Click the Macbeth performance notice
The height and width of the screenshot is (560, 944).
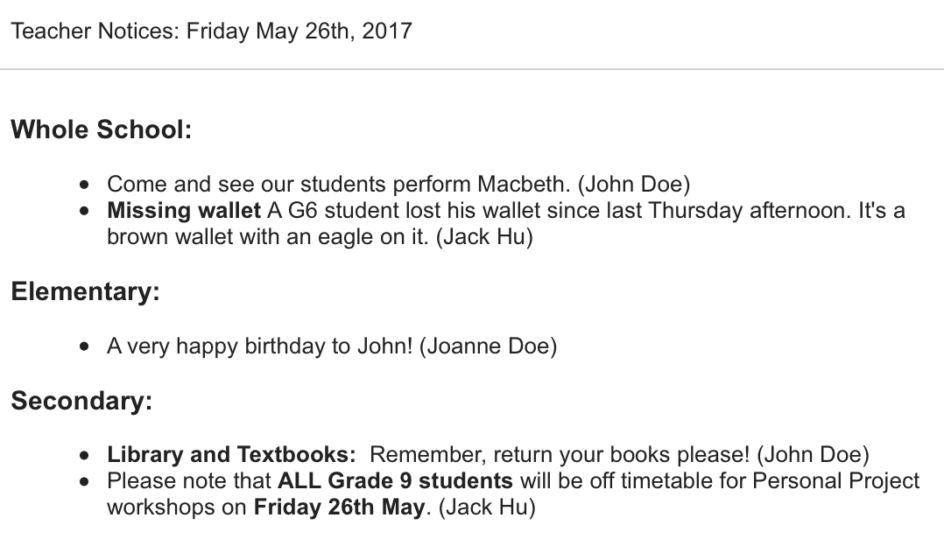[x=398, y=184]
